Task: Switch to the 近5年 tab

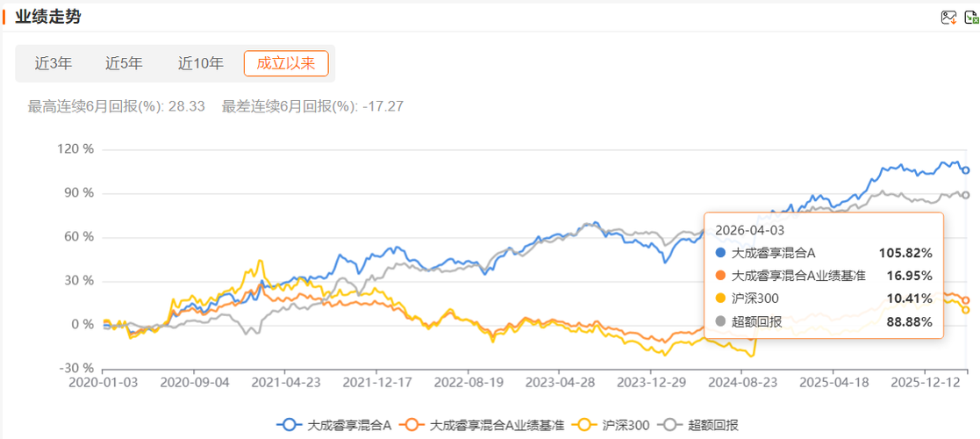Action: click(x=124, y=63)
